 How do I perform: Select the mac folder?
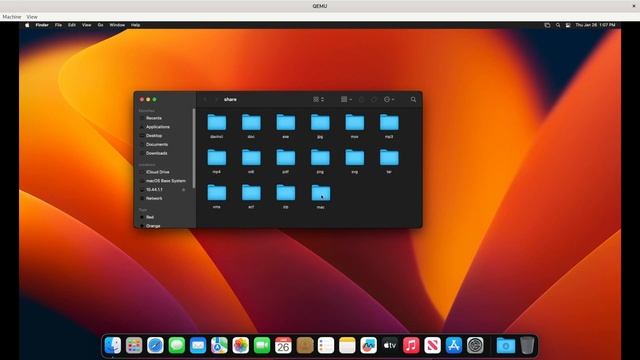point(321,196)
